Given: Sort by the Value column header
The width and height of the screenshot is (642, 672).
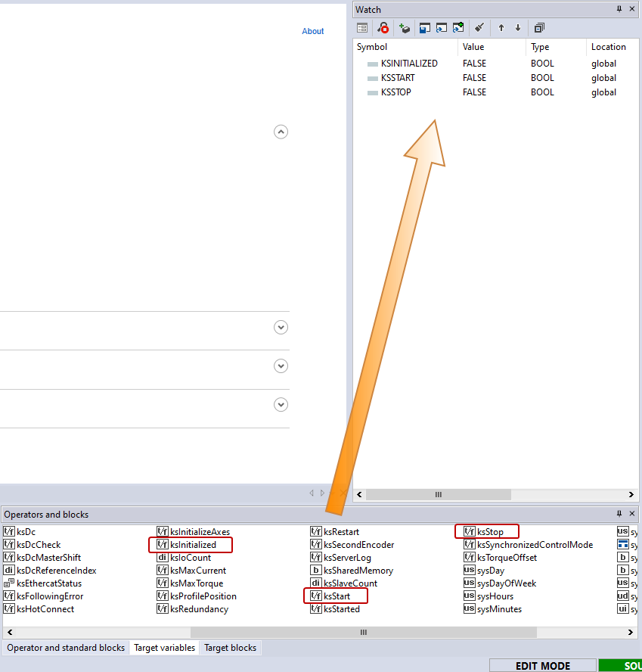Looking at the screenshot, I should [x=492, y=47].
